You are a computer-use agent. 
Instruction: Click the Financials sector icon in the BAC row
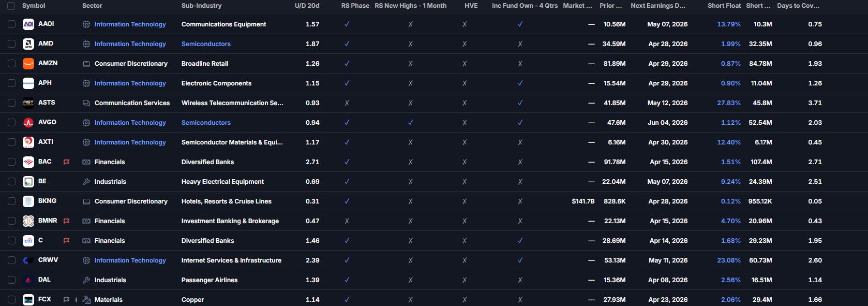pyautogui.click(x=86, y=162)
